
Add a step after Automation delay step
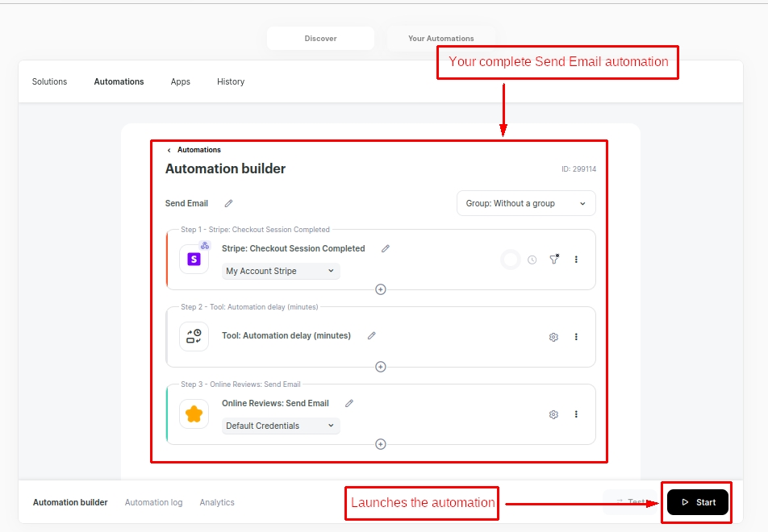[x=381, y=367]
